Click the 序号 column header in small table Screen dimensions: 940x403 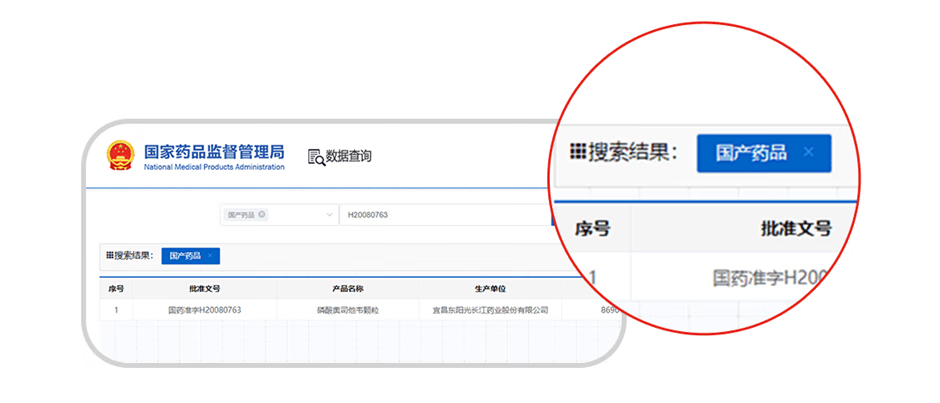pos(116,289)
